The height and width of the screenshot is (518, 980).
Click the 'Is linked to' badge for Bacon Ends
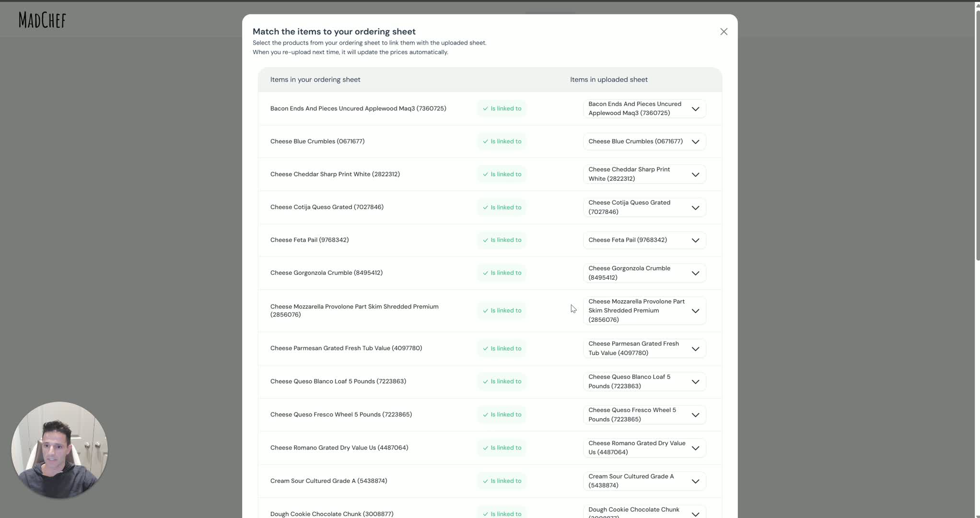coord(502,109)
